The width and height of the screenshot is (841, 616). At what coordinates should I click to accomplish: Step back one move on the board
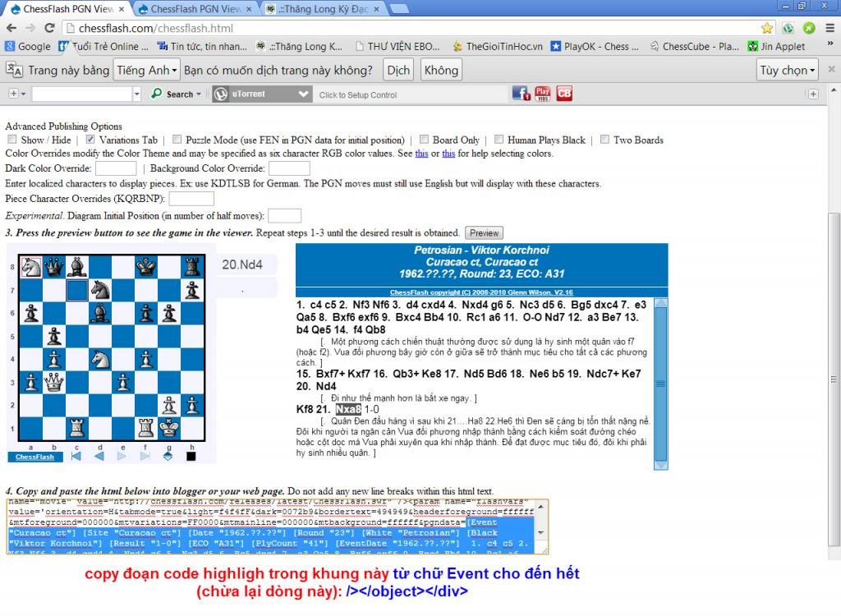[x=99, y=456]
